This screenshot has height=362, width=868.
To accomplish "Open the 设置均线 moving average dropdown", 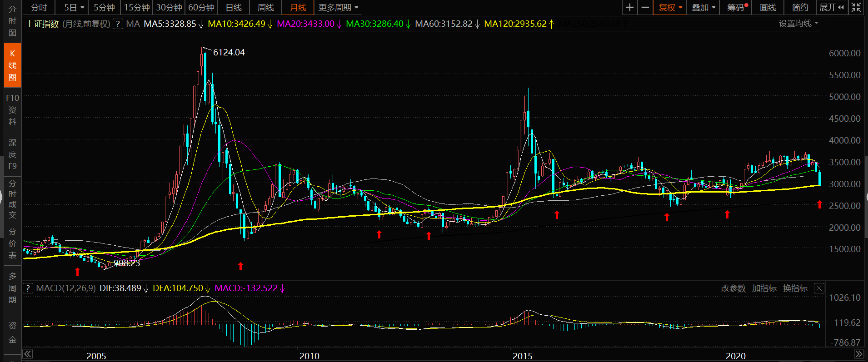I will [798, 24].
